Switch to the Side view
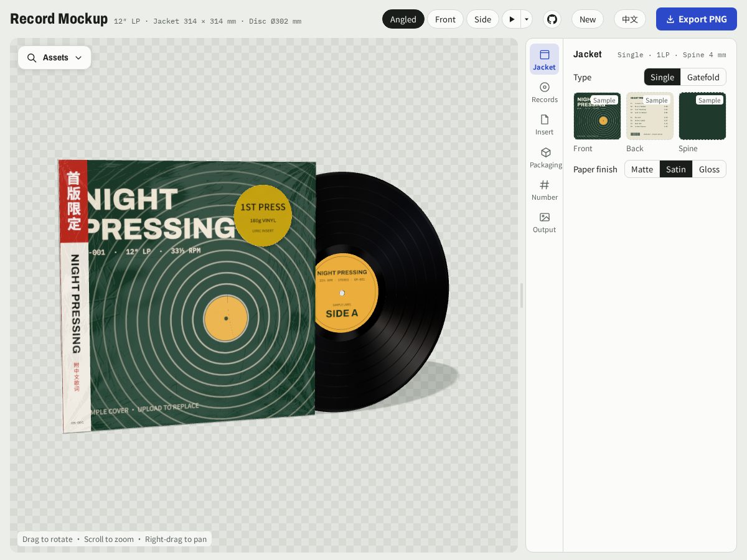747x560 pixels. 482,19
